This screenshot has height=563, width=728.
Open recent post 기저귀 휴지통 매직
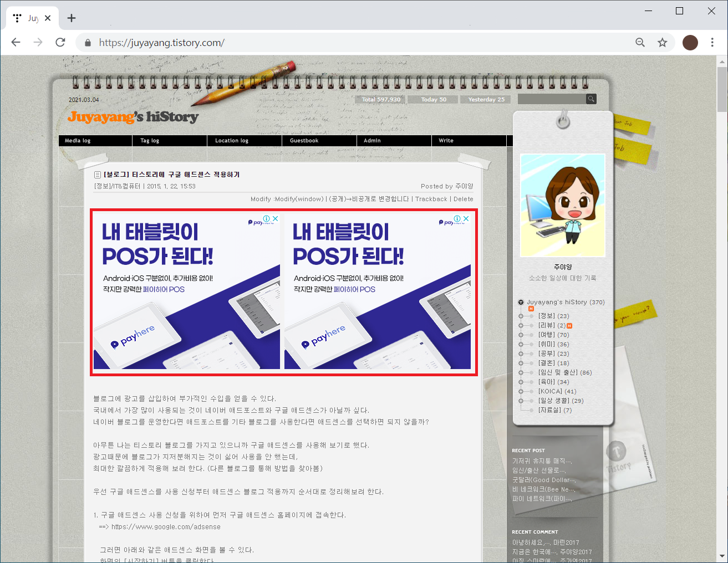tap(542, 461)
